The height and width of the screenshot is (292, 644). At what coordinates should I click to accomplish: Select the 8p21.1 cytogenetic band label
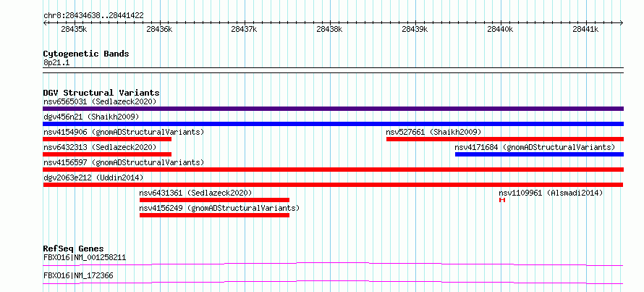click(x=56, y=63)
